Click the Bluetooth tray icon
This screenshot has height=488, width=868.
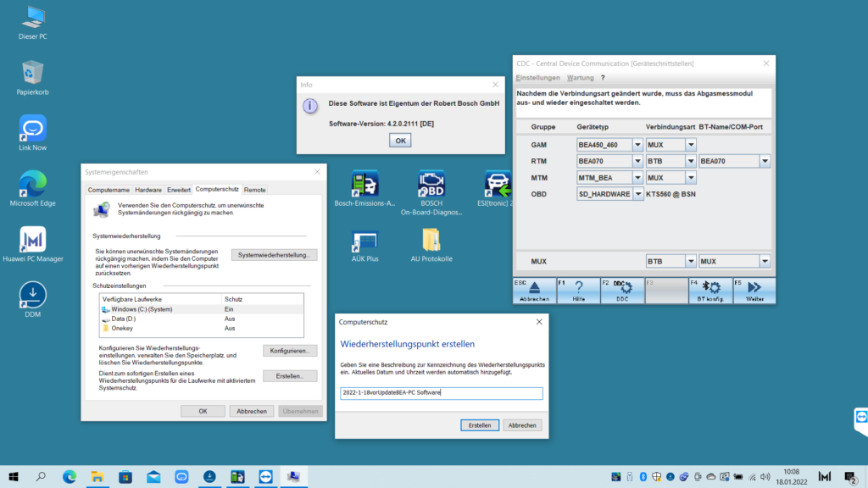(643, 476)
